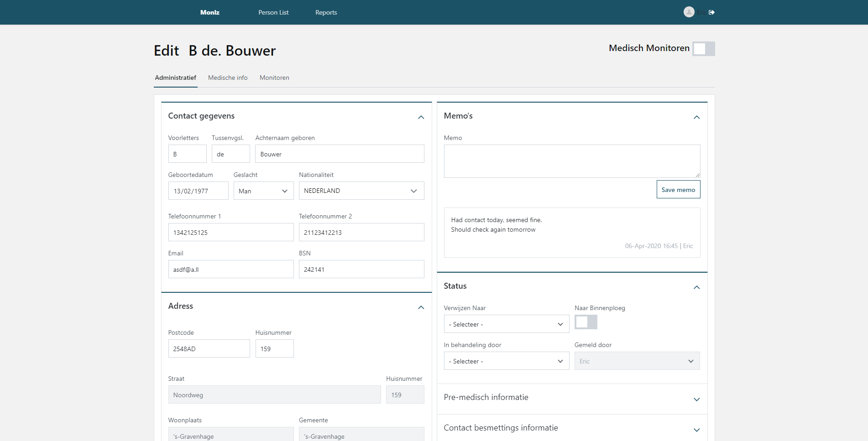Open the In behandeling door dropdown
The width and height of the screenshot is (868, 441).
point(506,361)
